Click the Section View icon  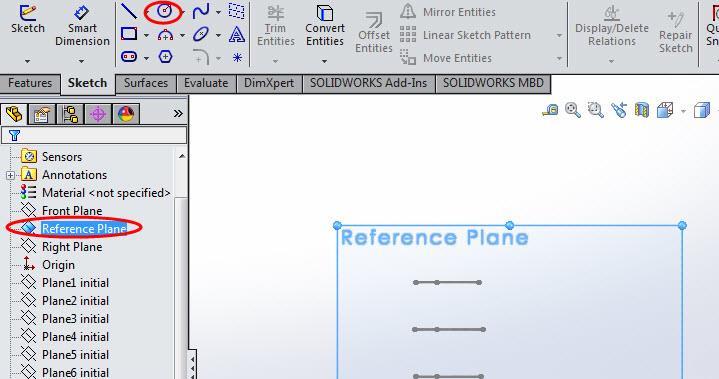pyautogui.click(x=642, y=110)
